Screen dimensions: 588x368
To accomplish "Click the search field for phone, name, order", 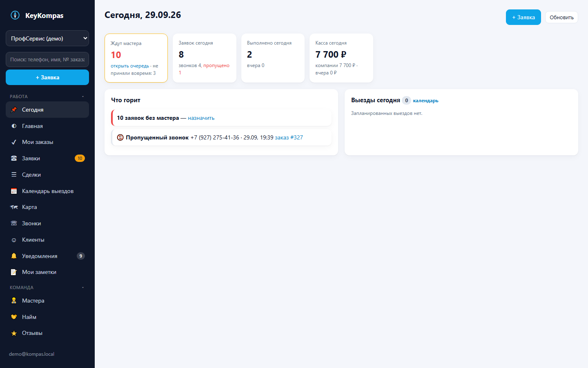I will pos(47,60).
